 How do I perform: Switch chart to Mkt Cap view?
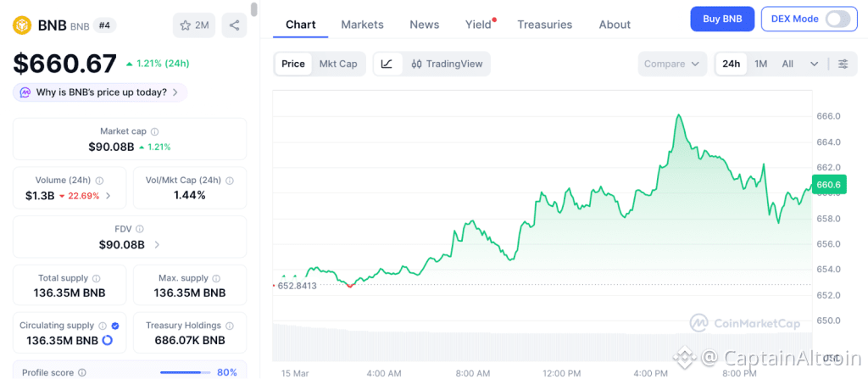click(337, 64)
